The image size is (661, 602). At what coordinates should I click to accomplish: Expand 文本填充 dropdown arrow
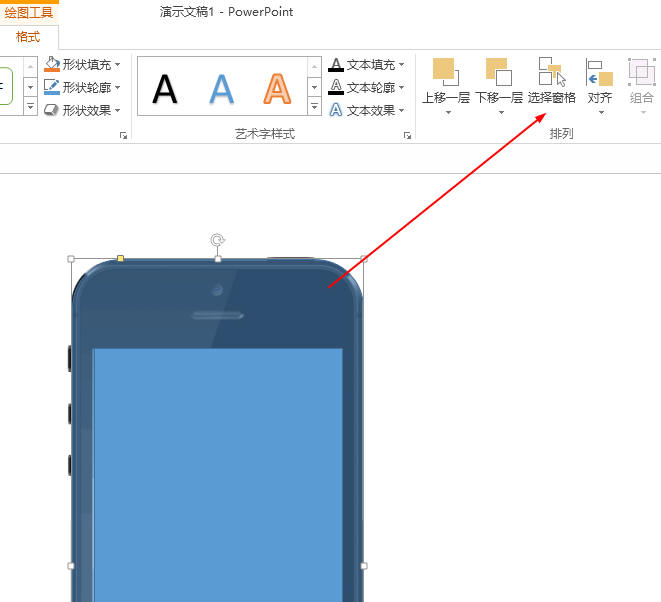[401, 64]
